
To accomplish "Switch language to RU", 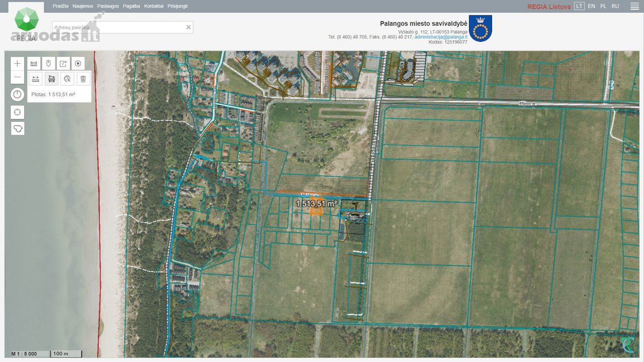I will coord(615,6).
